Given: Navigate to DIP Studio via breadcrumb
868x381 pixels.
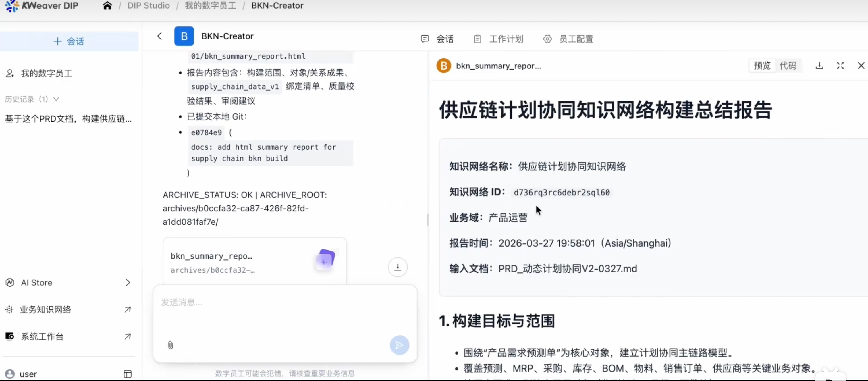Looking at the screenshot, I should 148,6.
